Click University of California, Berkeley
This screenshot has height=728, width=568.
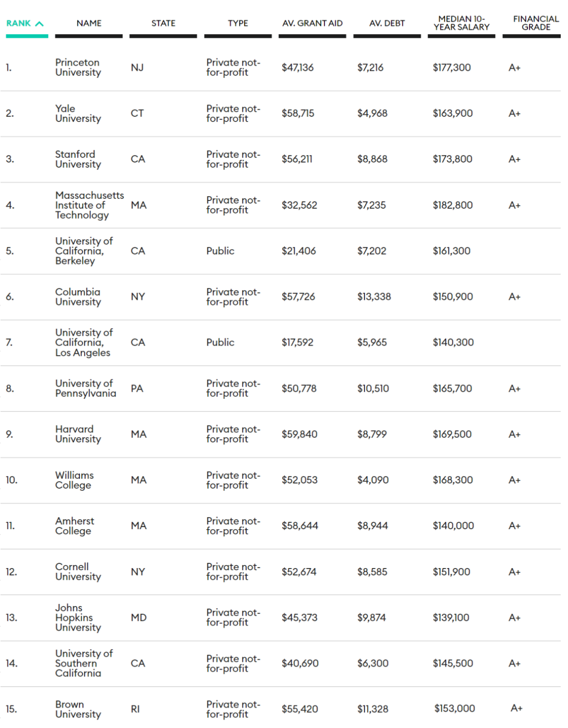pos(84,251)
